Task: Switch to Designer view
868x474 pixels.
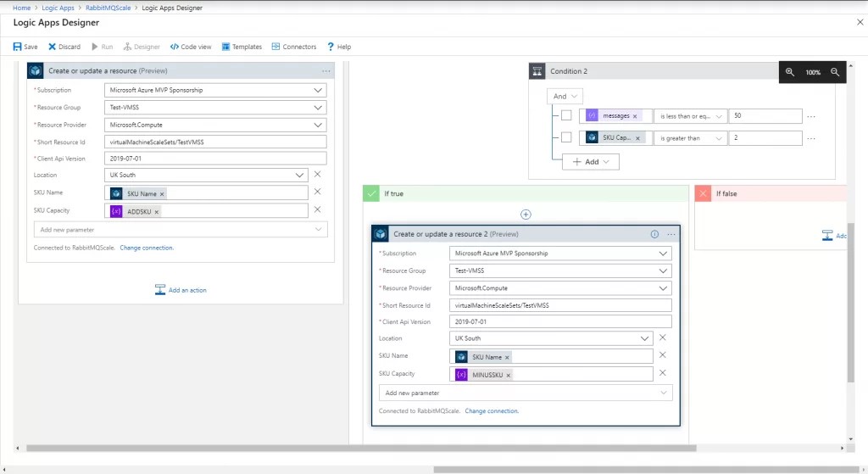Action: click(x=142, y=47)
